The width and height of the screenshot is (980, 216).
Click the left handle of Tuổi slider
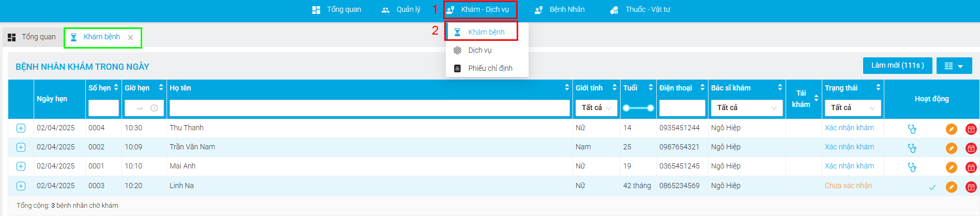click(x=626, y=108)
